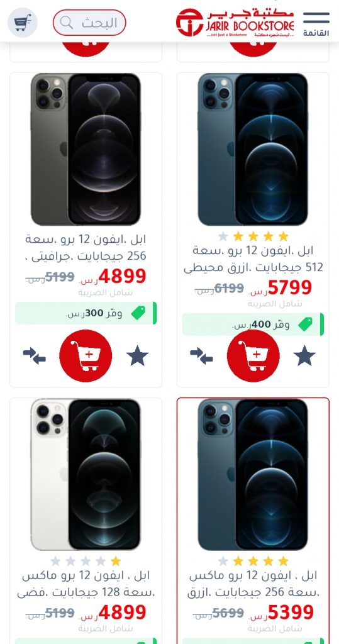Open silver iPhone 12 Pro Max image
The width and height of the screenshot is (339, 644).
(86, 474)
